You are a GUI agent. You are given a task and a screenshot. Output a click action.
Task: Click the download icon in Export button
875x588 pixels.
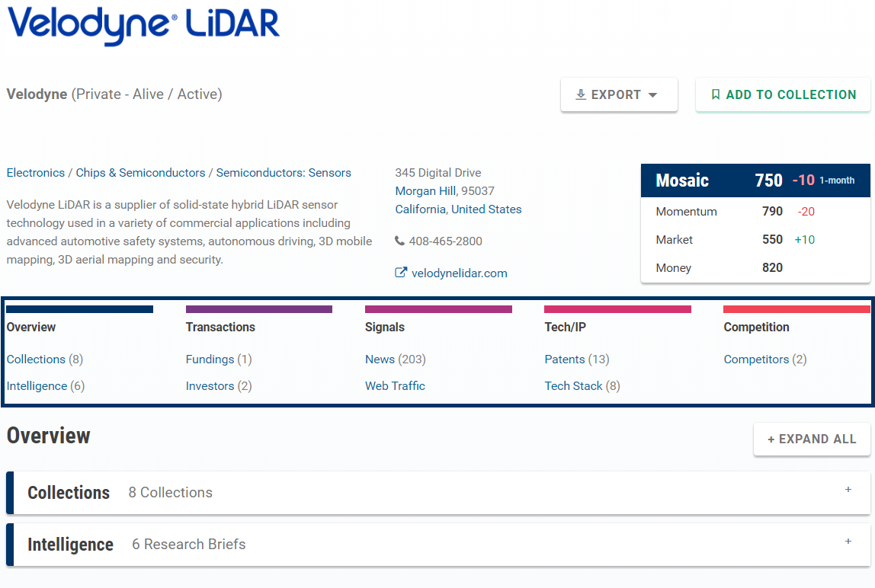580,95
